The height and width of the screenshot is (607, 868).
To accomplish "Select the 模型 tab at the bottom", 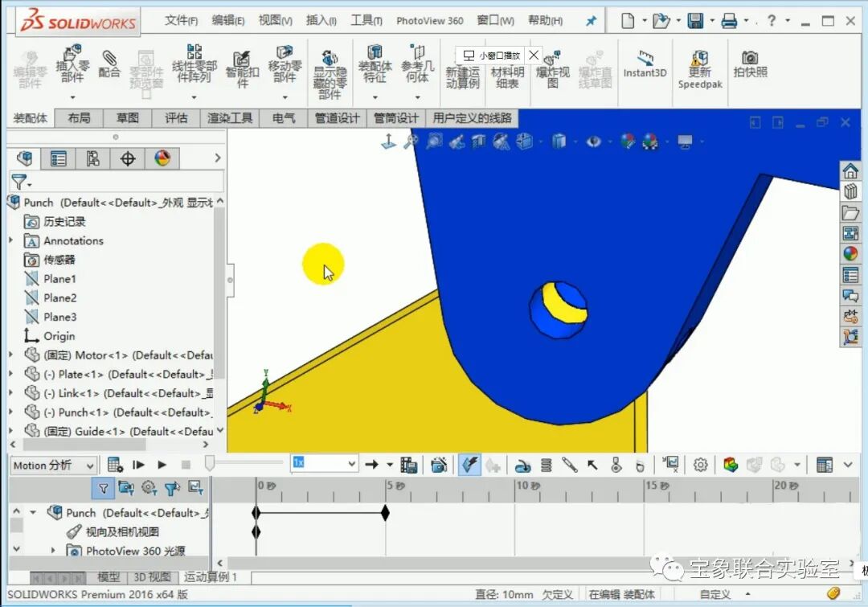I will coord(108,576).
